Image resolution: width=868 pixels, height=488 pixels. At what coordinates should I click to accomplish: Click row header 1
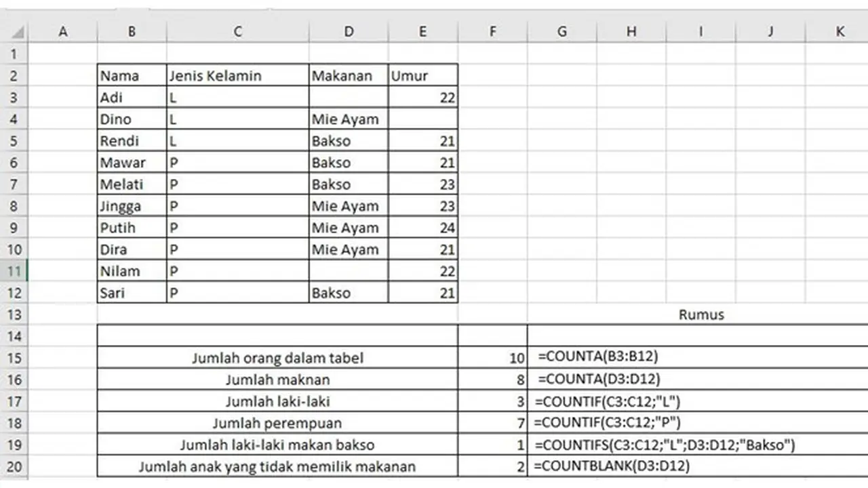click(14, 54)
